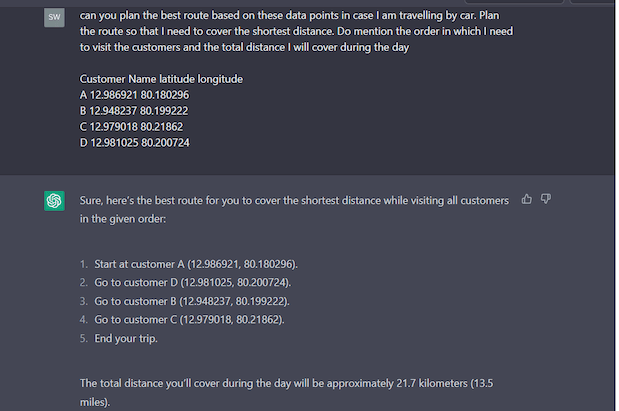This screenshot has height=411, width=619.
Task: Click the thumbs up icon on the response
Action: 527,200
